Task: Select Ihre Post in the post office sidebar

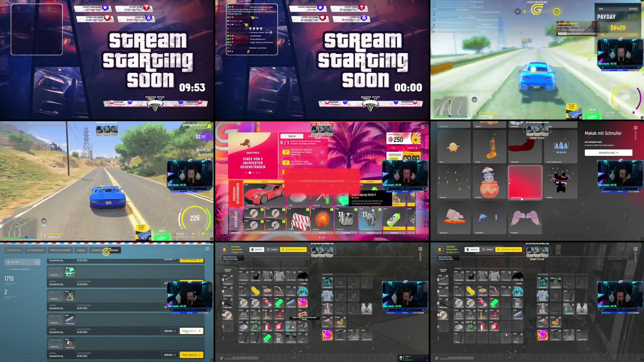Action: [22, 262]
